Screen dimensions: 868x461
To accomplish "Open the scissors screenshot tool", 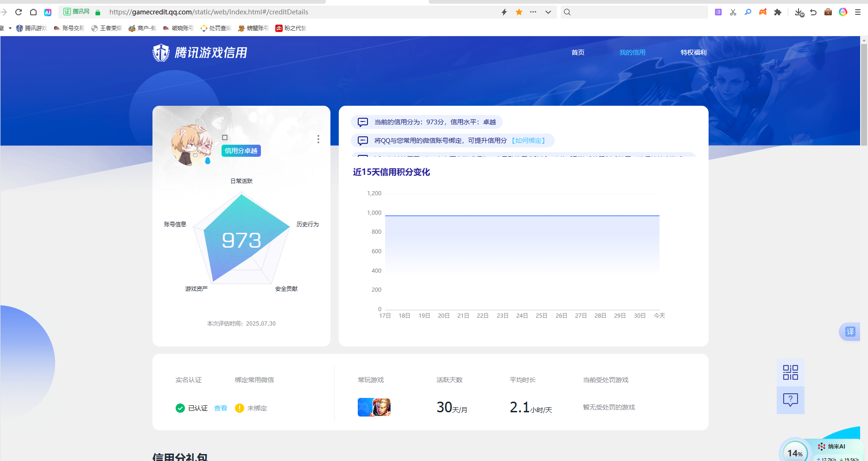I will tap(733, 12).
